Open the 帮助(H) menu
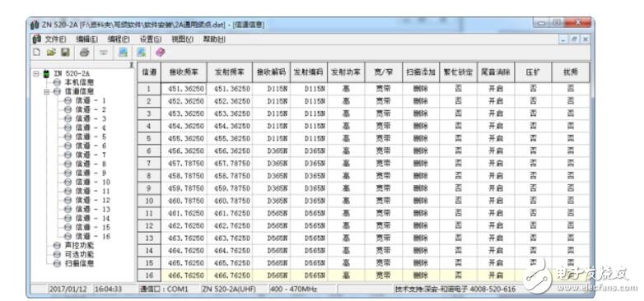 (x=214, y=39)
